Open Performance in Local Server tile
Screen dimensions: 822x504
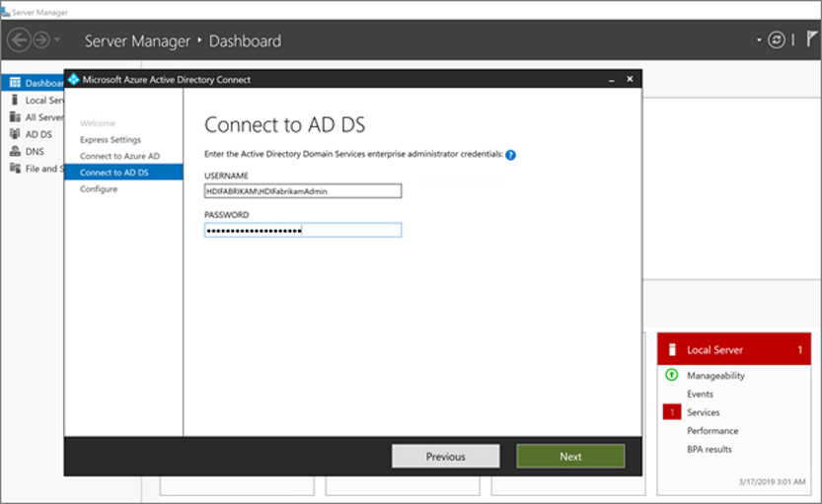[712, 431]
